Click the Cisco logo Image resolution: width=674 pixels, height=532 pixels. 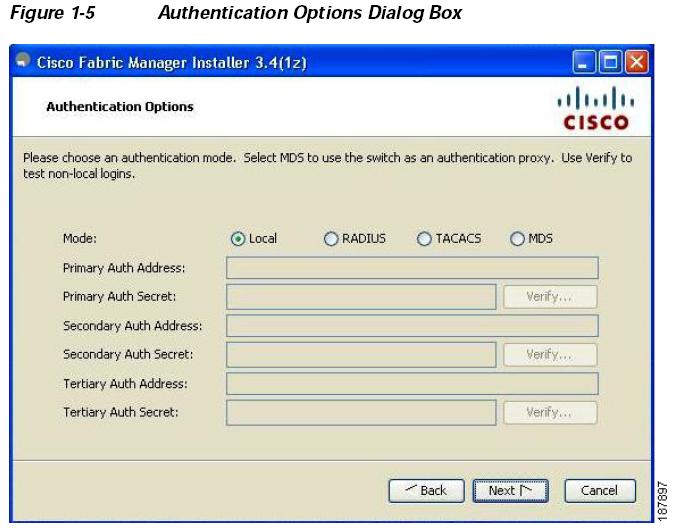point(595,108)
